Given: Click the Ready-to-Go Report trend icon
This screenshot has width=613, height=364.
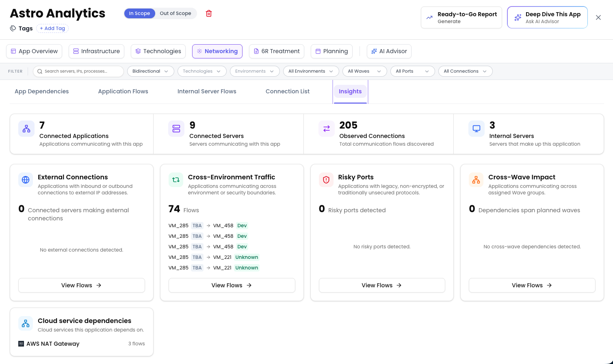Looking at the screenshot, I should click(x=429, y=17).
